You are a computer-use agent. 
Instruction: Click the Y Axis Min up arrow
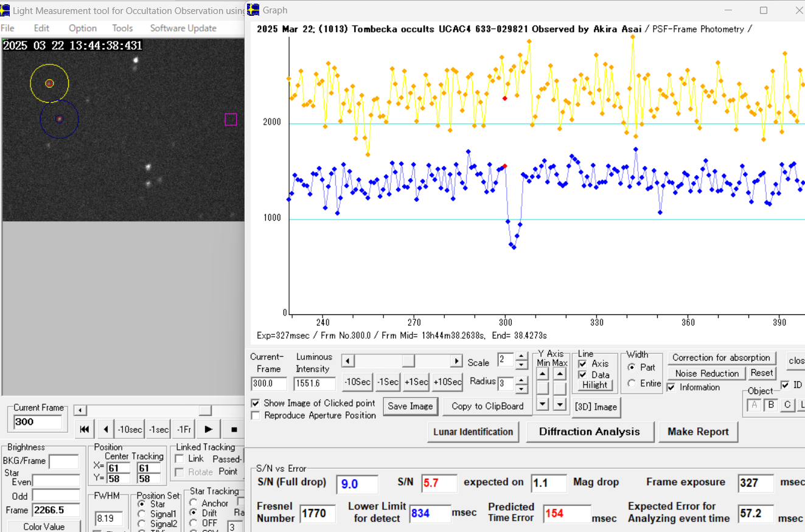542,374
